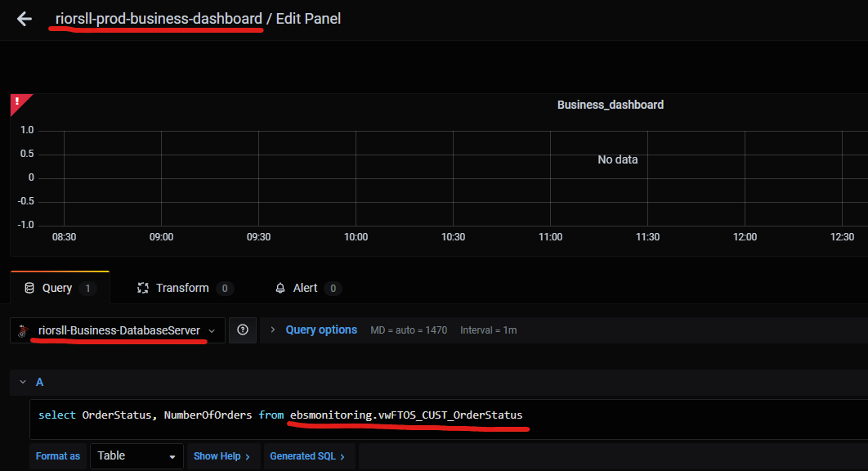Click the data source logo icon
Image resolution: width=868 pixels, height=471 pixels.
click(23, 331)
